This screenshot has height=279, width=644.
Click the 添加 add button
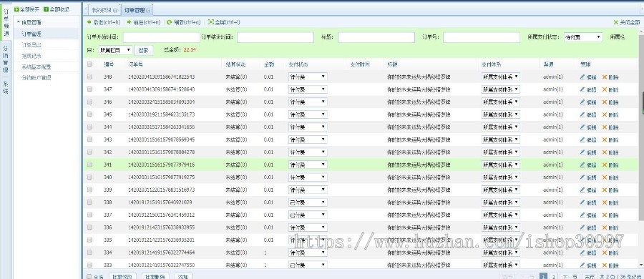click(183, 277)
